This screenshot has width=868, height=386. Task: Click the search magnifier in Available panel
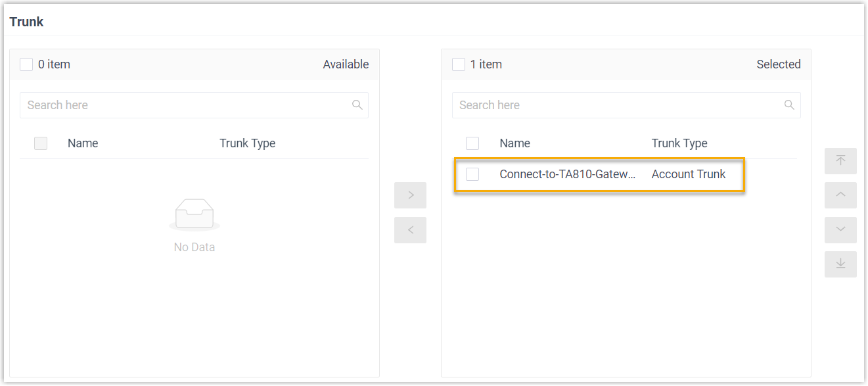coord(357,105)
